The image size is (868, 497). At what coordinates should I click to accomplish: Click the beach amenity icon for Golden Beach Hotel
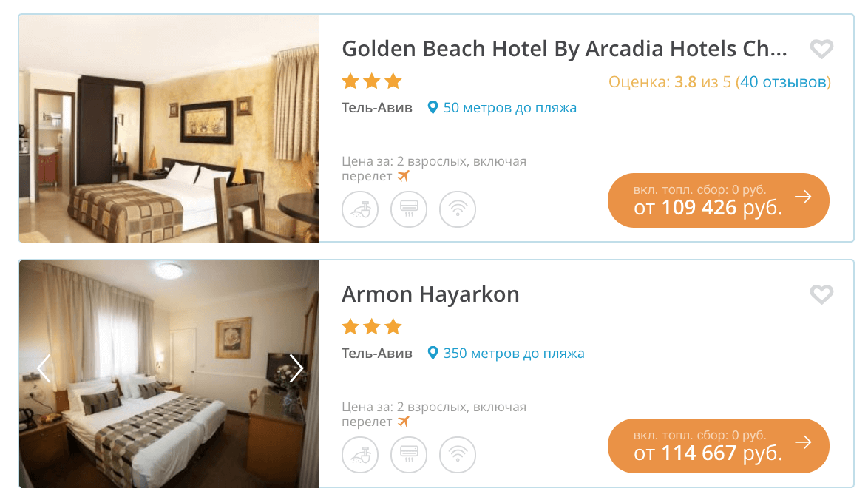click(x=360, y=209)
